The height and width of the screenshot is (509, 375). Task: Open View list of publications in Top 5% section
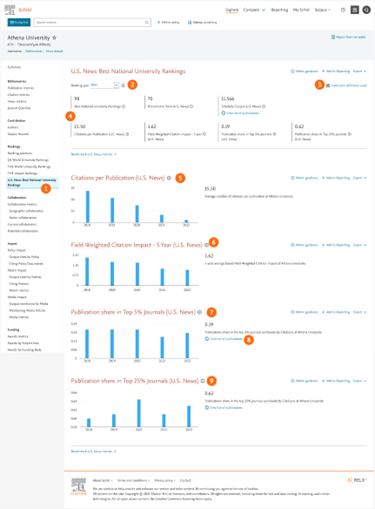[x=224, y=339]
